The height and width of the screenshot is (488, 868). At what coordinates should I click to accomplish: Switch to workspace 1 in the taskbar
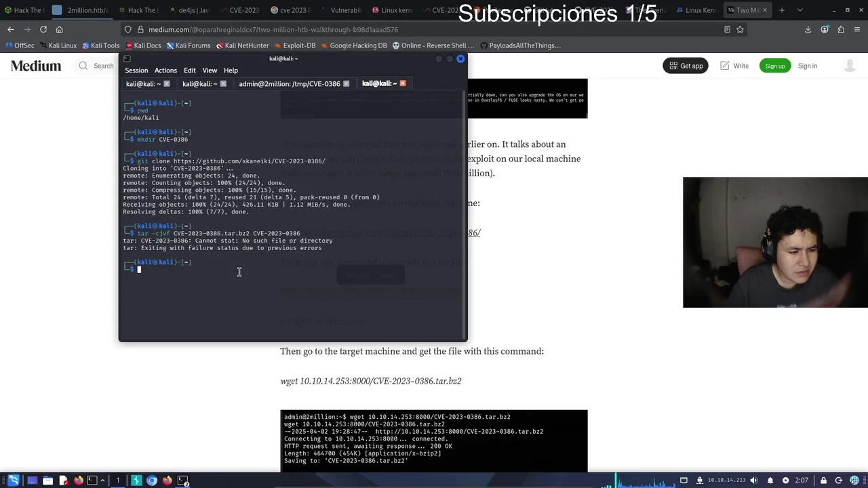click(118, 481)
